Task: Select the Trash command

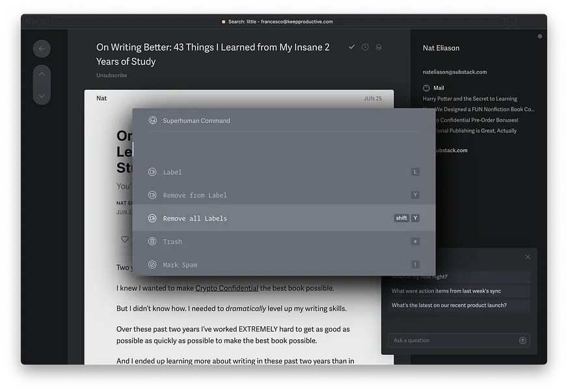Action: coord(284,241)
